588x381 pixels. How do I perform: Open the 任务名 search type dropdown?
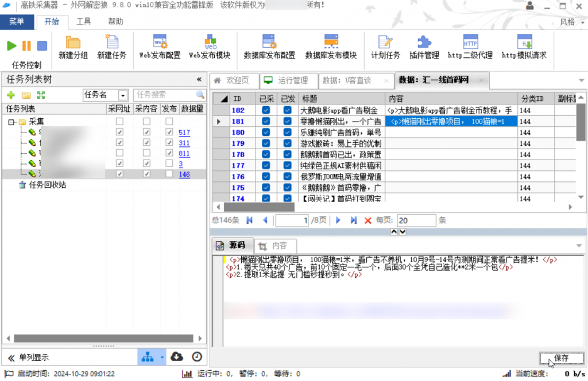123,95
